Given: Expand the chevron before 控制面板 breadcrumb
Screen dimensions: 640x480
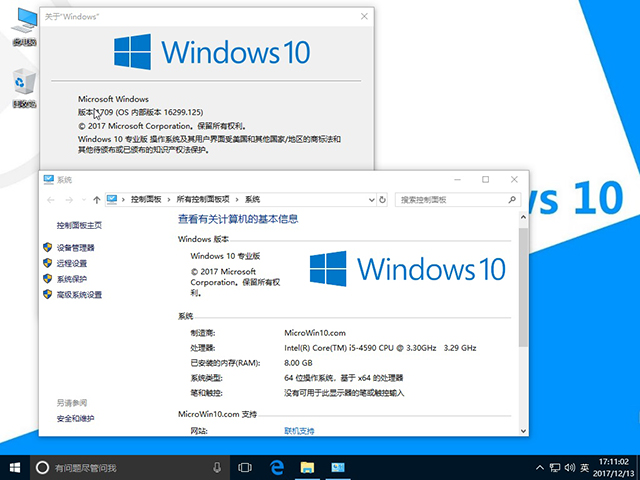Looking at the screenshot, I should [123, 200].
